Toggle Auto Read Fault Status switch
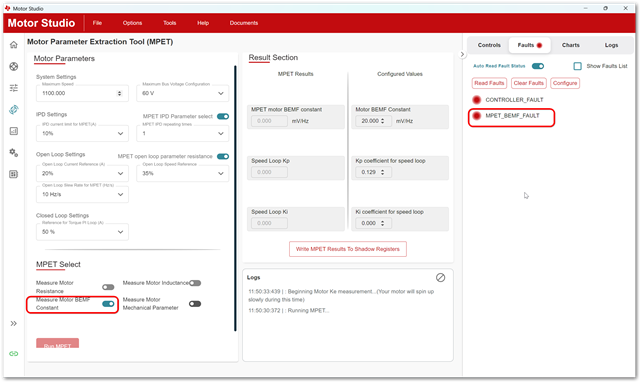 point(538,66)
